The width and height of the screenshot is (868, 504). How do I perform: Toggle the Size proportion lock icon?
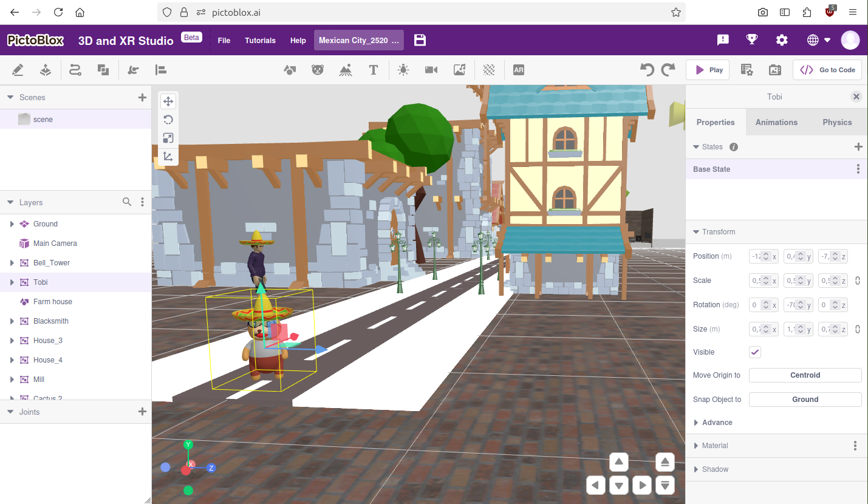pos(858,329)
